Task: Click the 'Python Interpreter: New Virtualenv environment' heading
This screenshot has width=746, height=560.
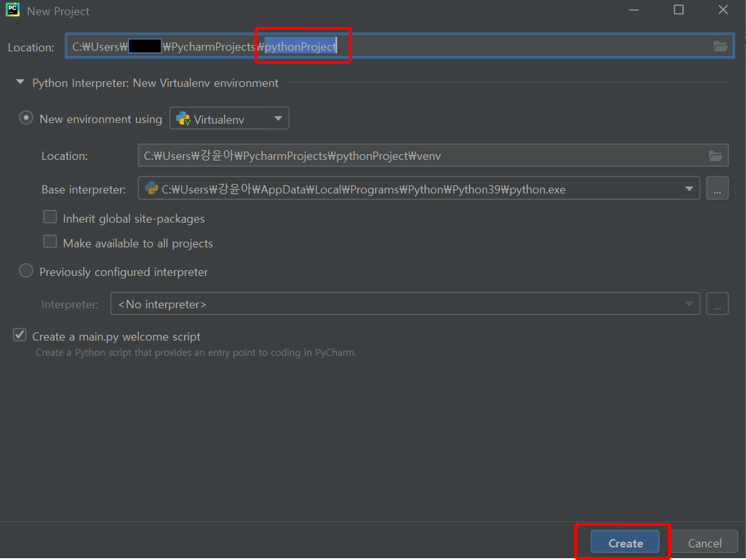Action: click(x=155, y=83)
